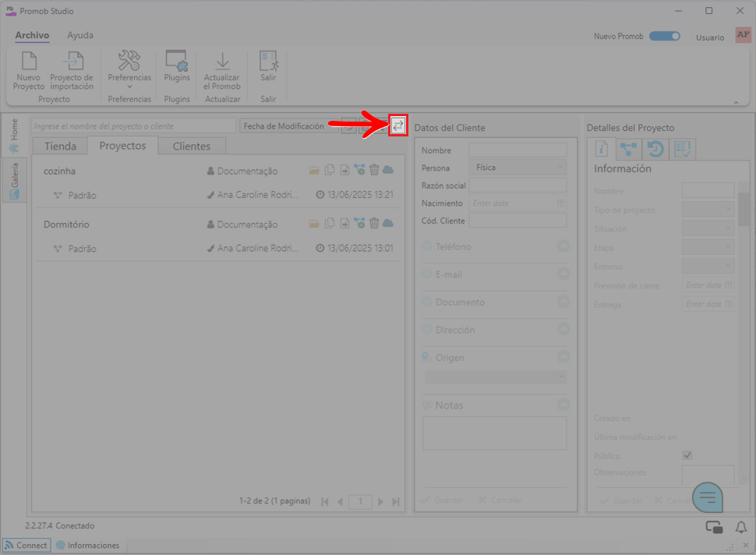The height and width of the screenshot is (555, 756).
Task: Click the Nacimiento date field
Action: pos(518,203)
